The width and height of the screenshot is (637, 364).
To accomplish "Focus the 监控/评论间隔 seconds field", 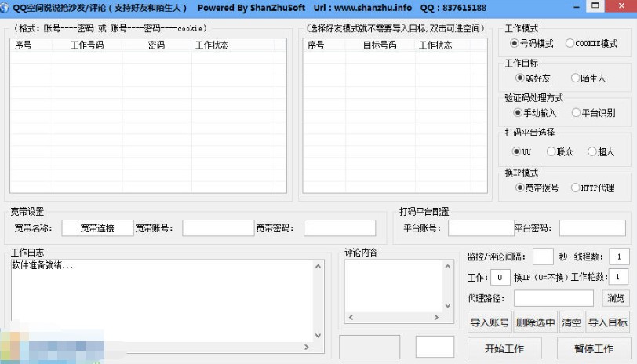I will coord(543,257).
